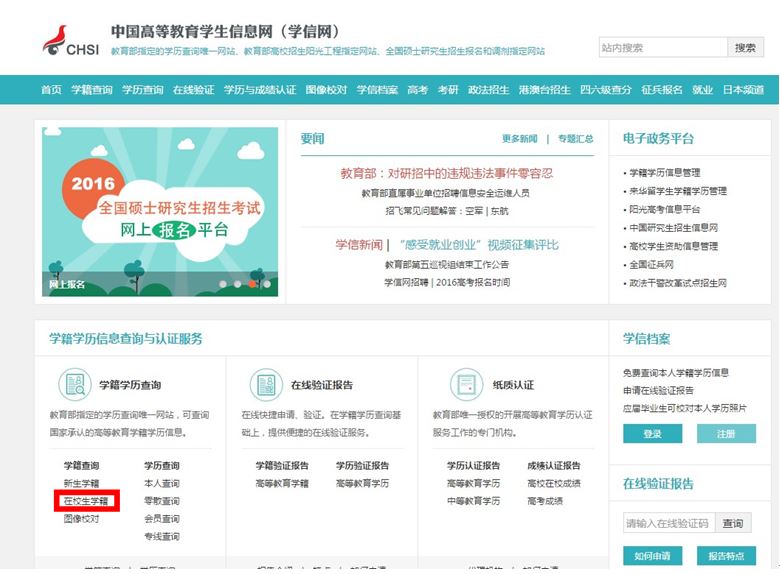
Task: Click the 如何申请 button
Action: pyautogui.click(x=652, y=555)
